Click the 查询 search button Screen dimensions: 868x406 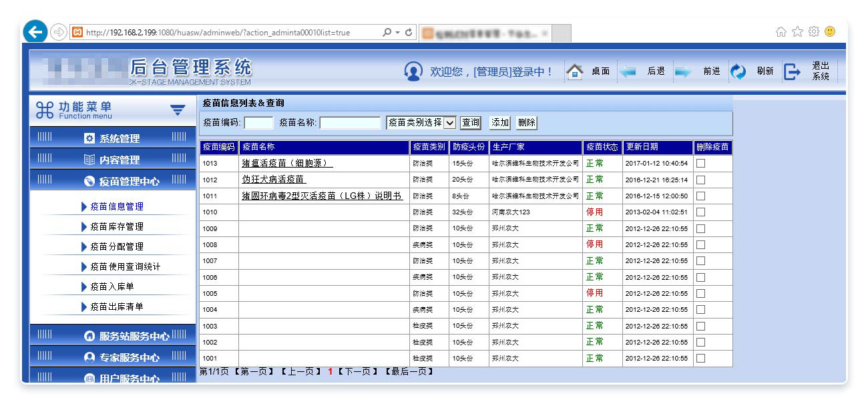(471, 123)
